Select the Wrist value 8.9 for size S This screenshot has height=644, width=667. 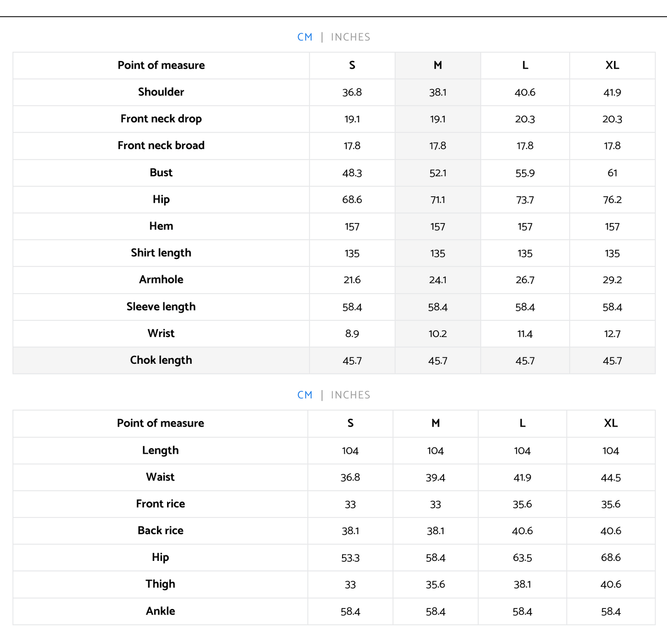[x=352, y=334]
